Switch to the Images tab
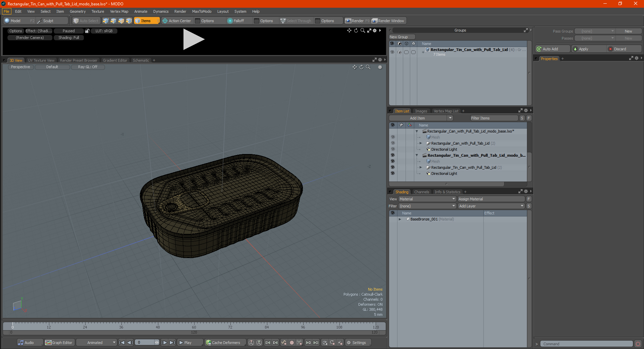 pos(421,111)
